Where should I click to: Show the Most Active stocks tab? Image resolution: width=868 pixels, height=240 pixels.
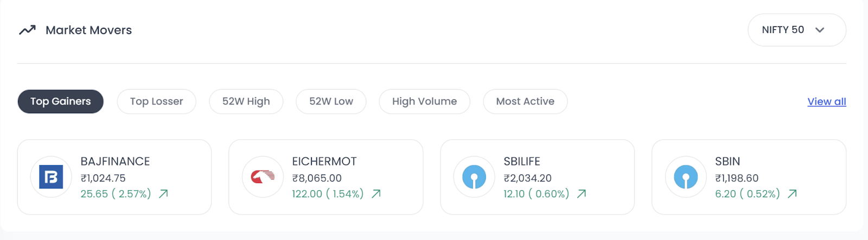click(525, 101)
